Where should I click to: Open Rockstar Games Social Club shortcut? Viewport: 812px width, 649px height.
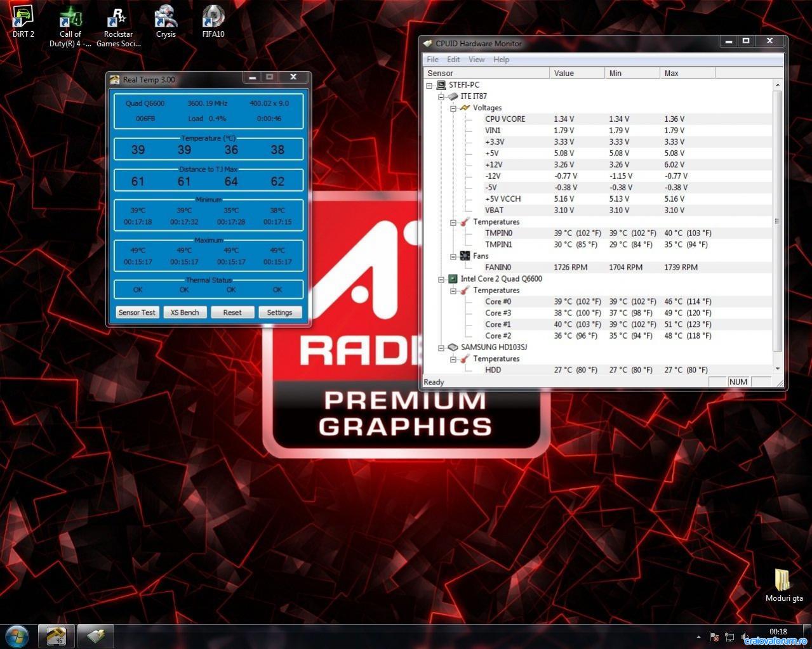click(118, 26)
